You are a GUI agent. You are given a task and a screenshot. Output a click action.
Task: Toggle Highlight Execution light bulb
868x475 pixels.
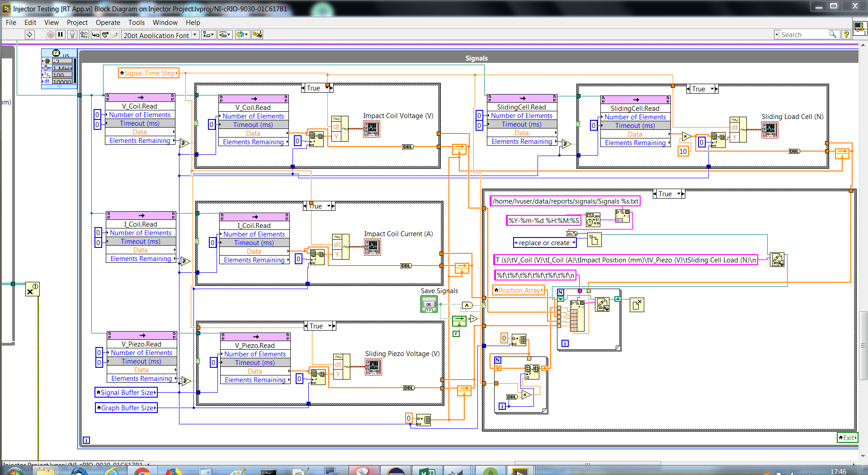click(x=72, y=34)
